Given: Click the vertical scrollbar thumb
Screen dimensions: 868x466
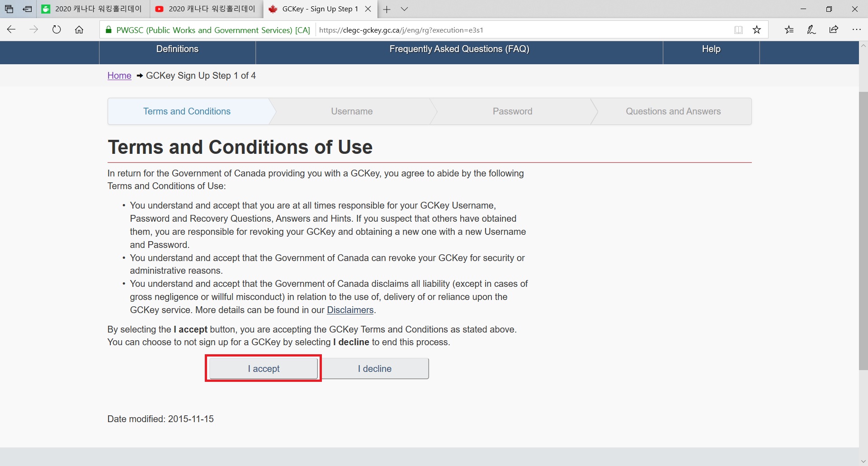Looking at the screenshot, I should click(x=863, y=231).
